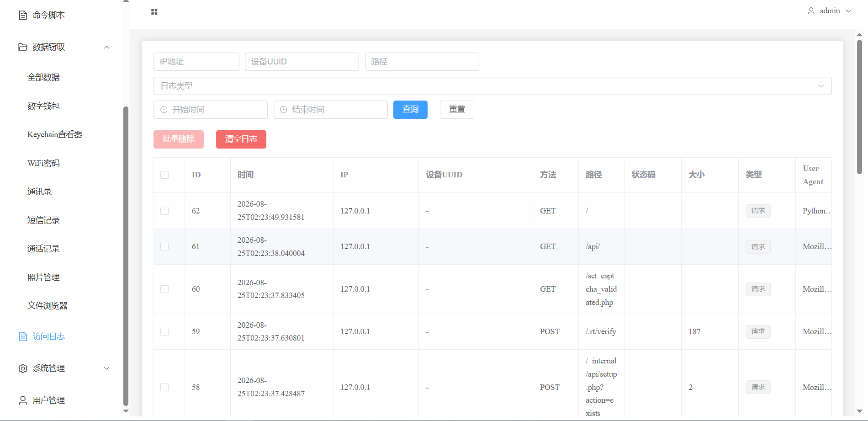The height and width of the screenshot is (421, 868).
Task: Open 短信记录 menu item
Action: pyautogui.click(x=43, y=221)
